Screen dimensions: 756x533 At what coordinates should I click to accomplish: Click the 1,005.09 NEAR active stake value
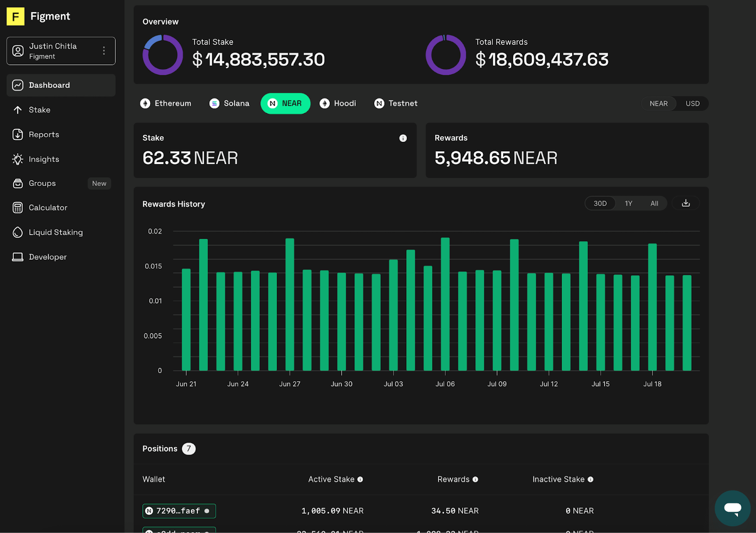point(333,511)
